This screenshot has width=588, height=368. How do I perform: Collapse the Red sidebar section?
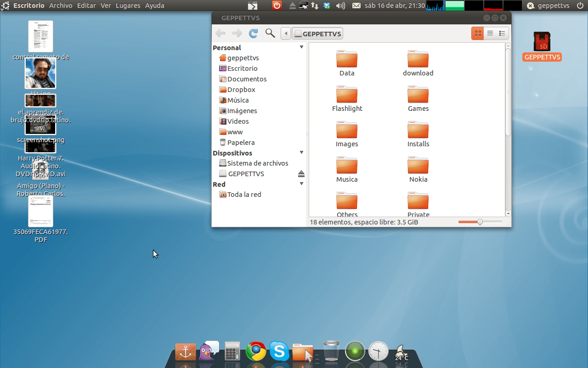pyautogui.click(x=301, y=184)
